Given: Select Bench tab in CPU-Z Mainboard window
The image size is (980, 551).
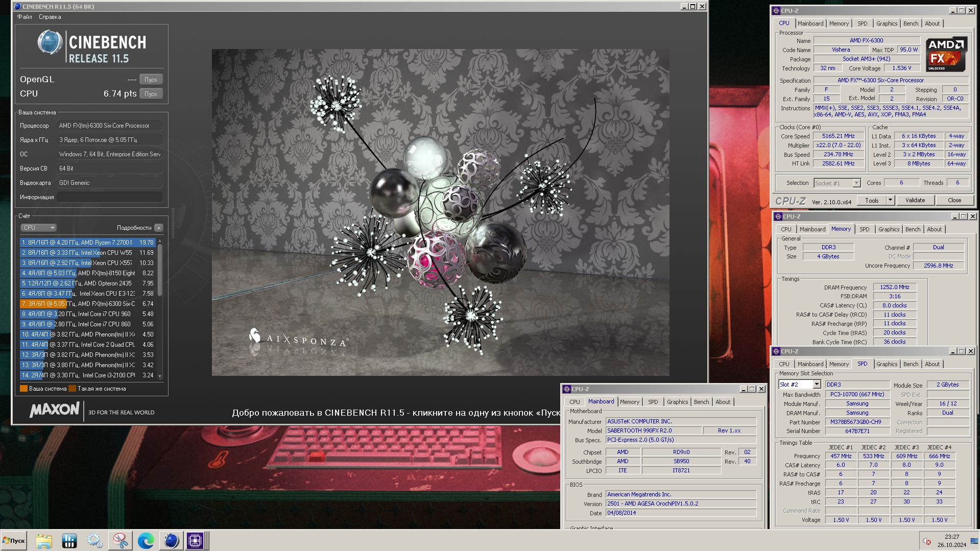Looking at the screenshot, I should 701,402.
